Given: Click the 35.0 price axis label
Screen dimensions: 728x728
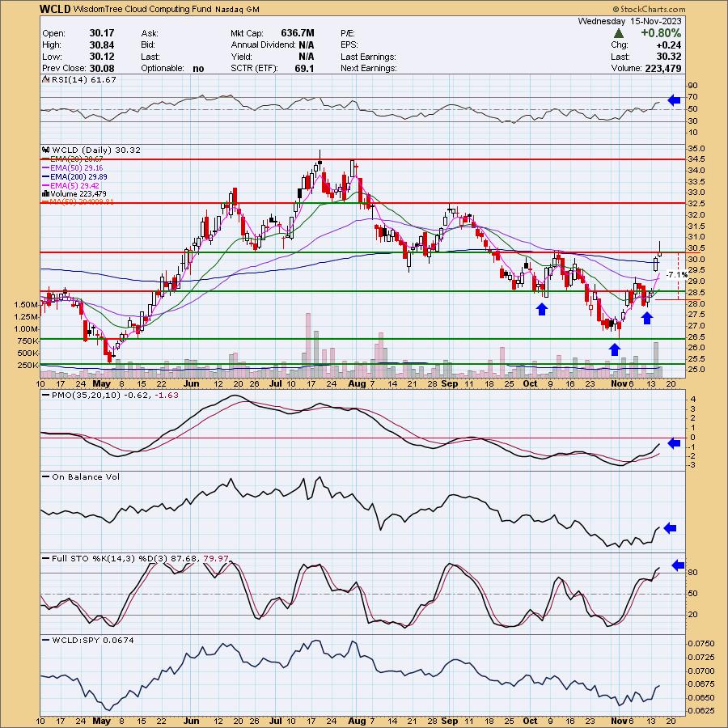Looking at the screenshot, I should pyautogui.click(x=697, y=149).
